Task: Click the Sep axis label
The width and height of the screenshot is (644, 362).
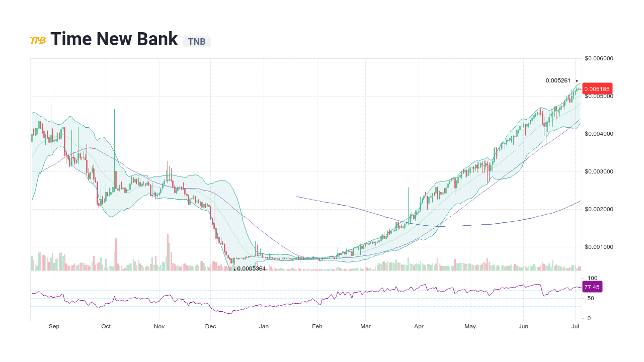Action: (x=54, y=326)
